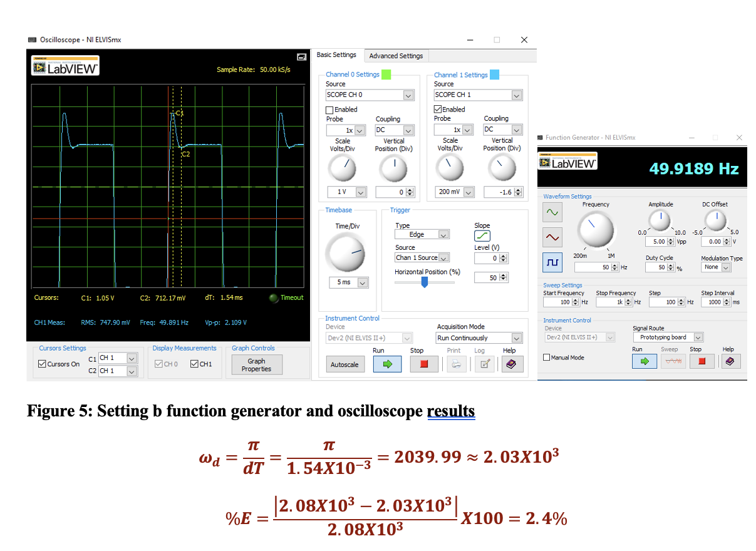Click the Channel 0 green color swatch
The height and width of the screenshot is (551, 756).
(x=386, y=75)
